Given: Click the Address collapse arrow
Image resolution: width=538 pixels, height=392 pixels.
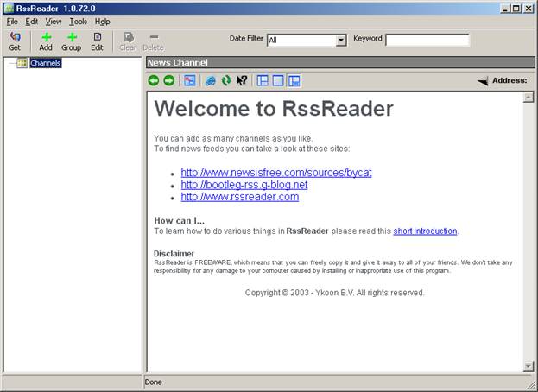Looking at the screenshot, I should coord(483,80).
